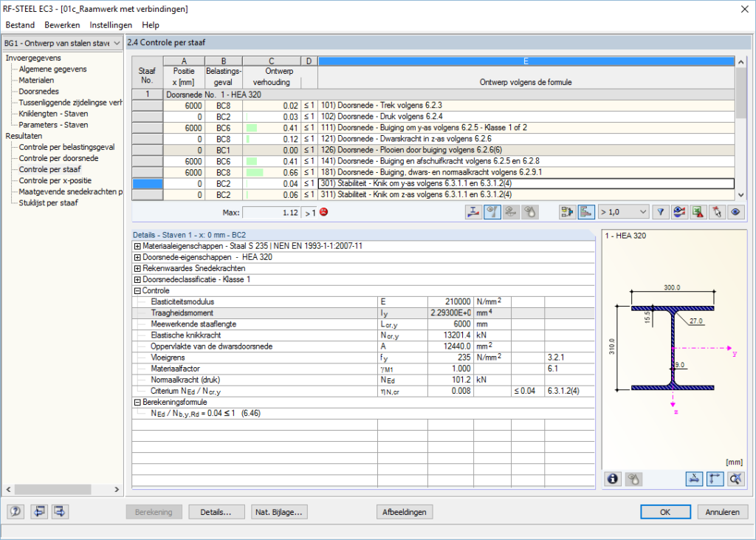The width and height of the screenshot is (756, 540).
Task: Click the Details... button
Action: click(x=216, y=512)
